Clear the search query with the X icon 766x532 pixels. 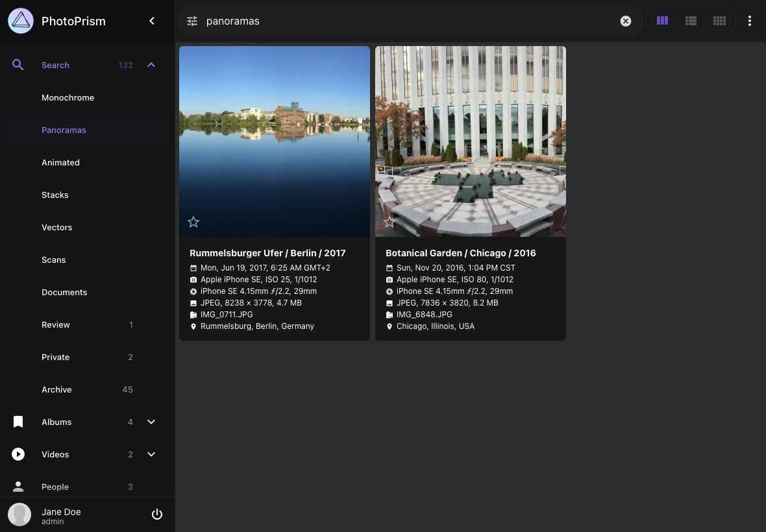(x=625, y=21)
